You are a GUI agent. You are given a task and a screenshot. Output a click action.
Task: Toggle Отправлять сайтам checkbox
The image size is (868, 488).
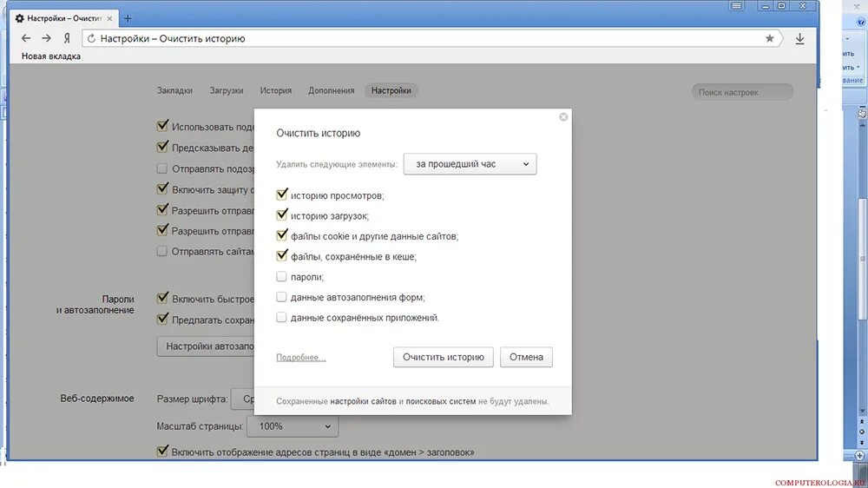(x=161, y=251)
